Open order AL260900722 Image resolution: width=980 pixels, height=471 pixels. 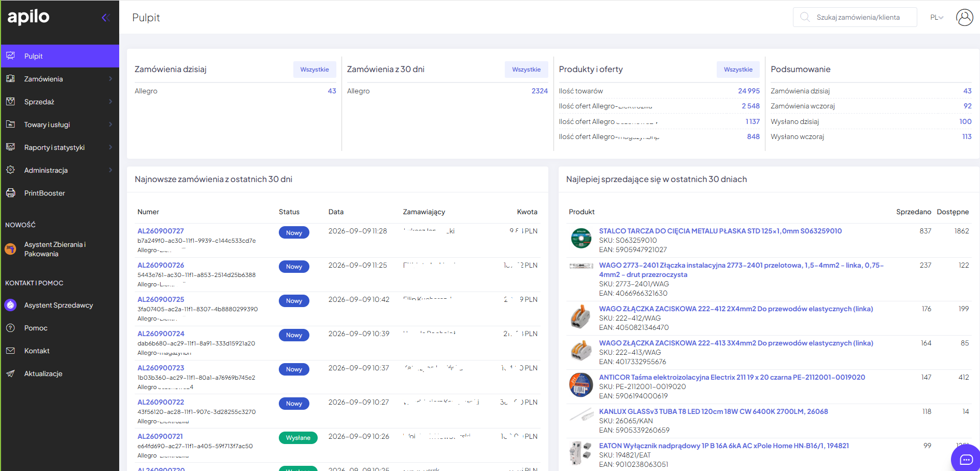(x=161, y=402)
